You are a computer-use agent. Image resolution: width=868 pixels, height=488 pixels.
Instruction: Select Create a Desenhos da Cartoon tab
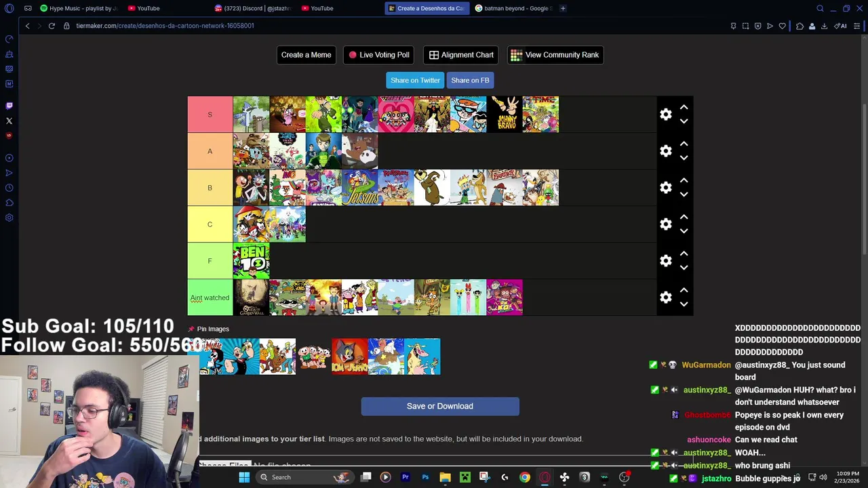coord(427,8)
